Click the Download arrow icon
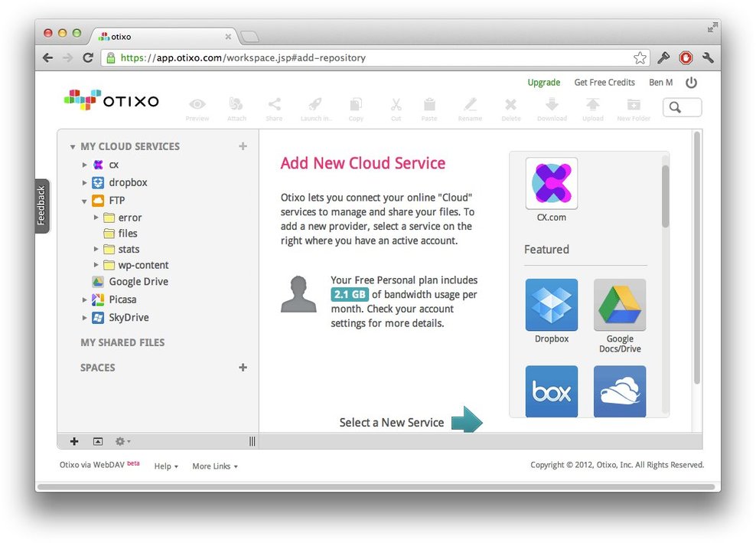This screenshot has height=543, width=756. pyautogui.click(x=552, y=103)
